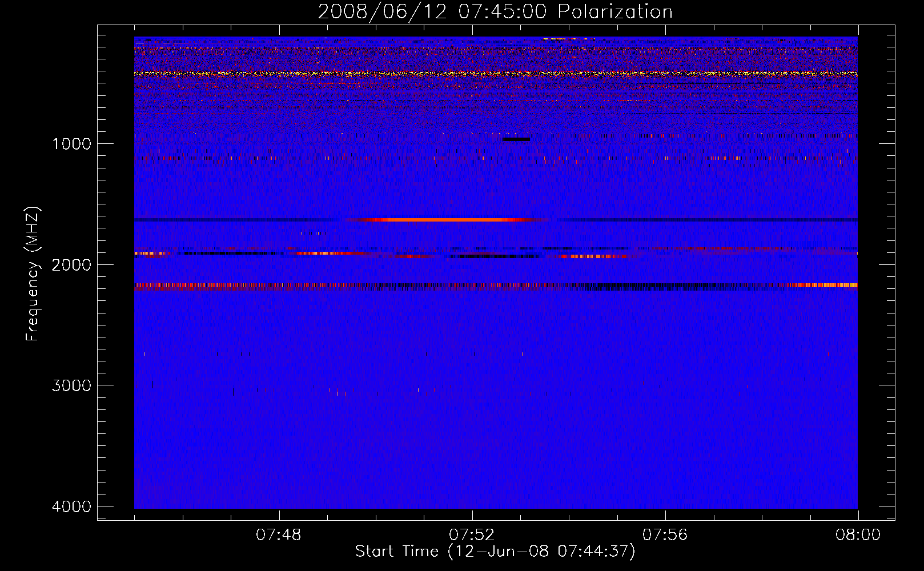Click the 4000 frequency tick label
The height and width of the screenshot is (571, 924).
coord(71,506)
